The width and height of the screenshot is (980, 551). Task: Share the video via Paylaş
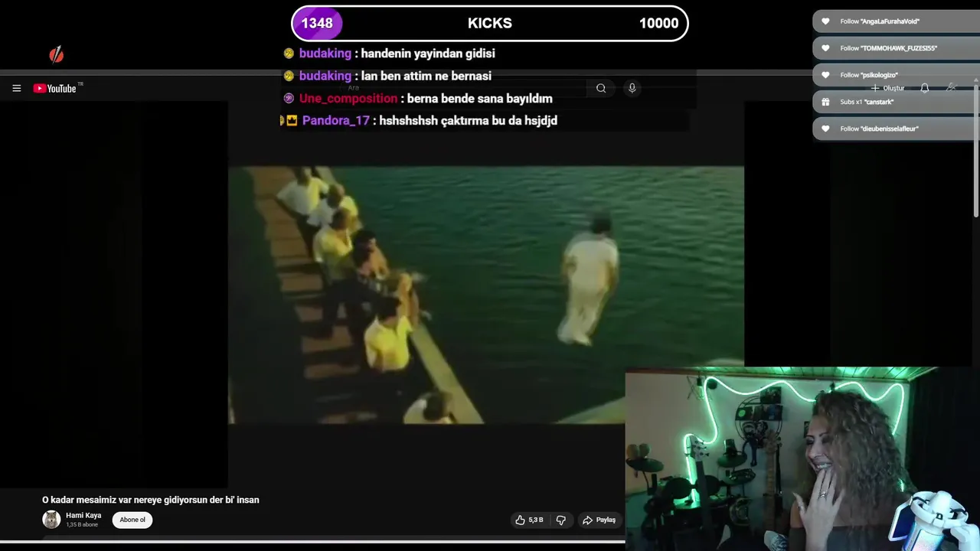599,520
